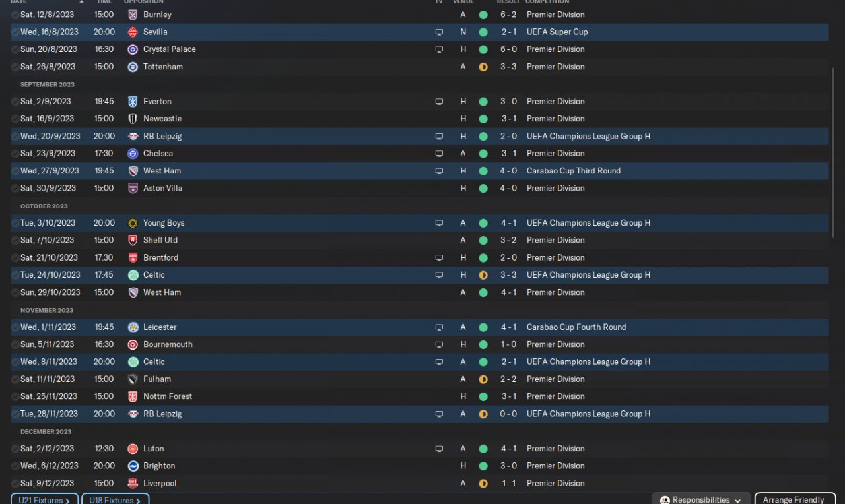Click the Crystal Palace club badge
Image resolution: width=845 pixels, height=504 pixels.
tap(133, 49)
